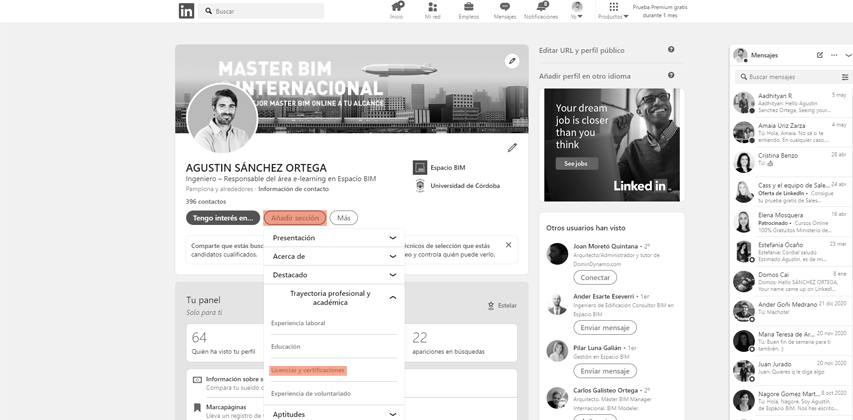Open message filter settings icon
Screen dimensions: 853x420
845,77
